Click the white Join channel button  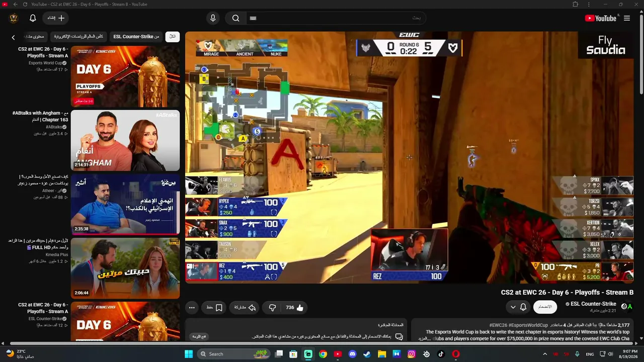point(545,307)
